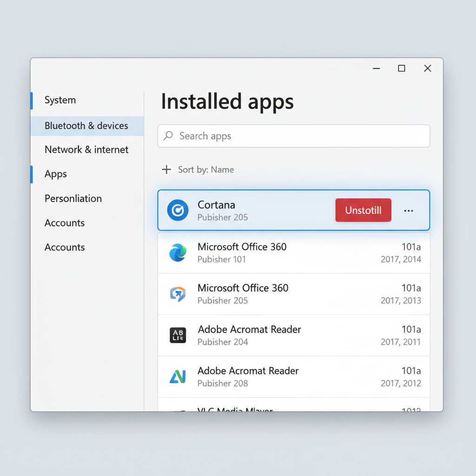Click Adobe Acromat Reader dated 2017, 2012

click(x=294, y=377)
